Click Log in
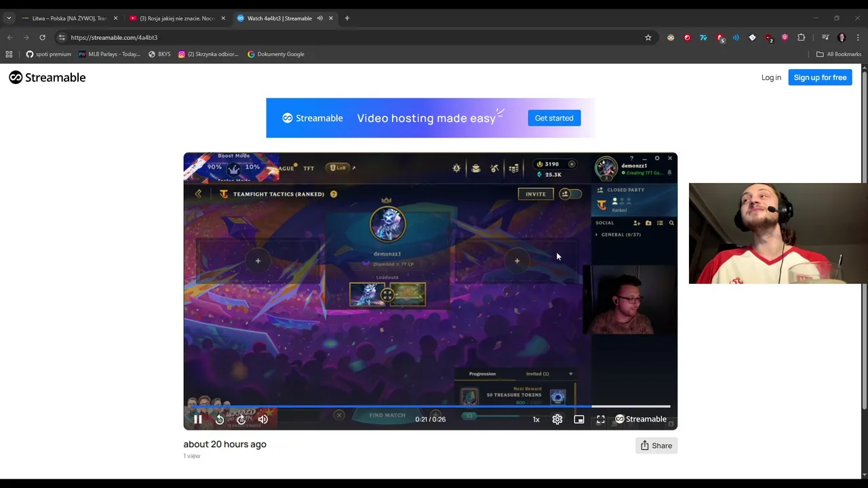868x488 pixels. click(x=771, y=77)
